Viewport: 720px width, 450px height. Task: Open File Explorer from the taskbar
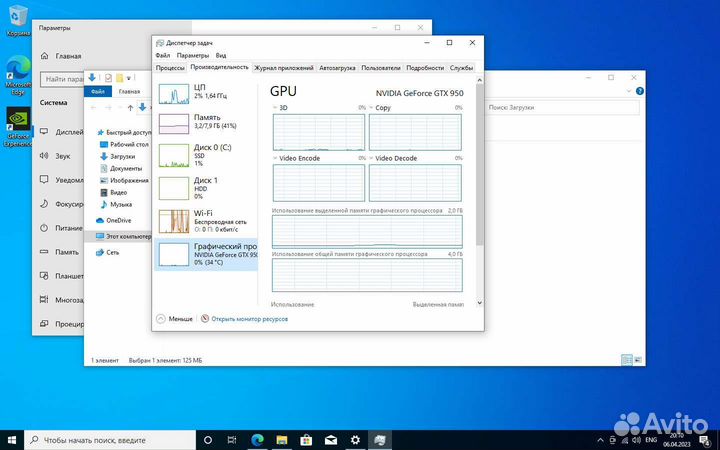281,440
